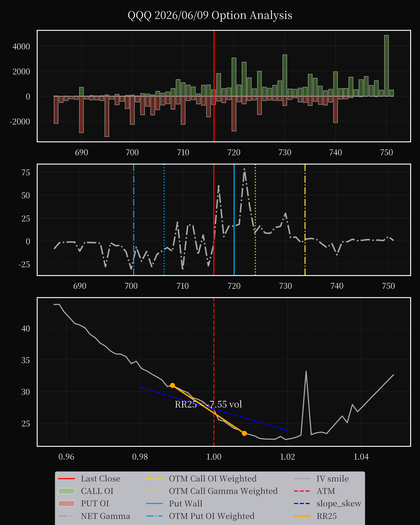Click the tallest call OI bar near 750

click(386, 66)
